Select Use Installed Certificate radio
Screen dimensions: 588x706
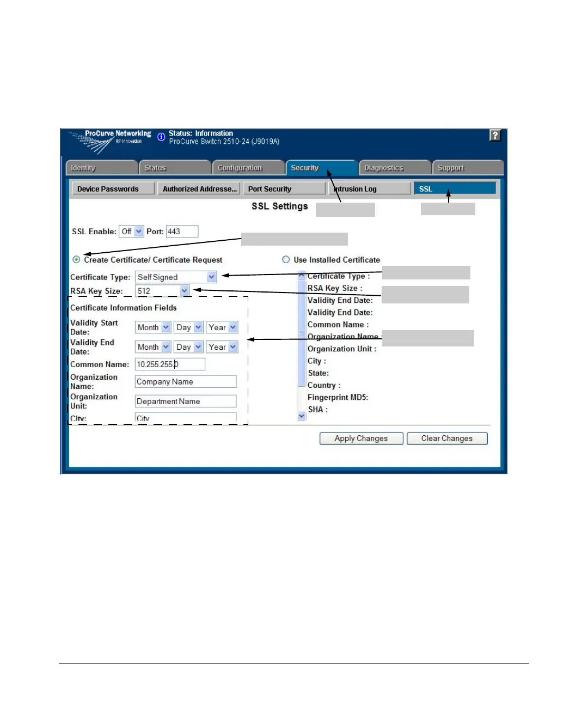point(286,259)
